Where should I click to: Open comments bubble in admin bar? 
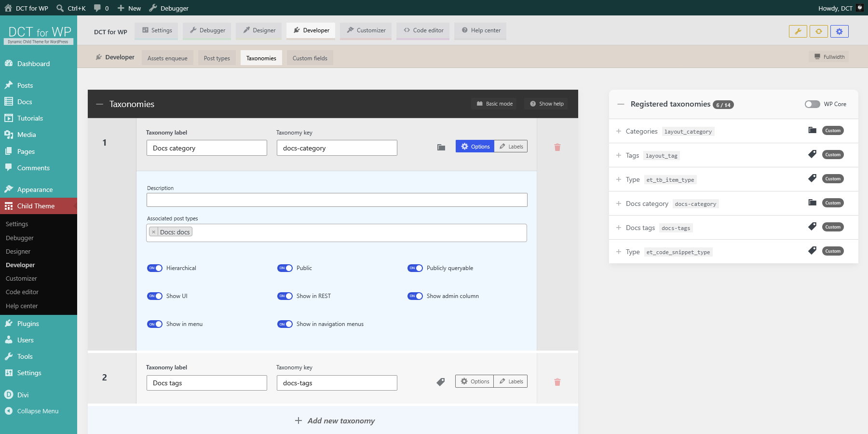click(101, 8)
